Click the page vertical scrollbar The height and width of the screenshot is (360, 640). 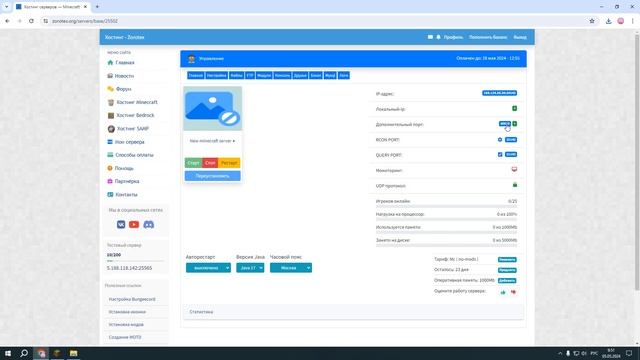point(637,163)
